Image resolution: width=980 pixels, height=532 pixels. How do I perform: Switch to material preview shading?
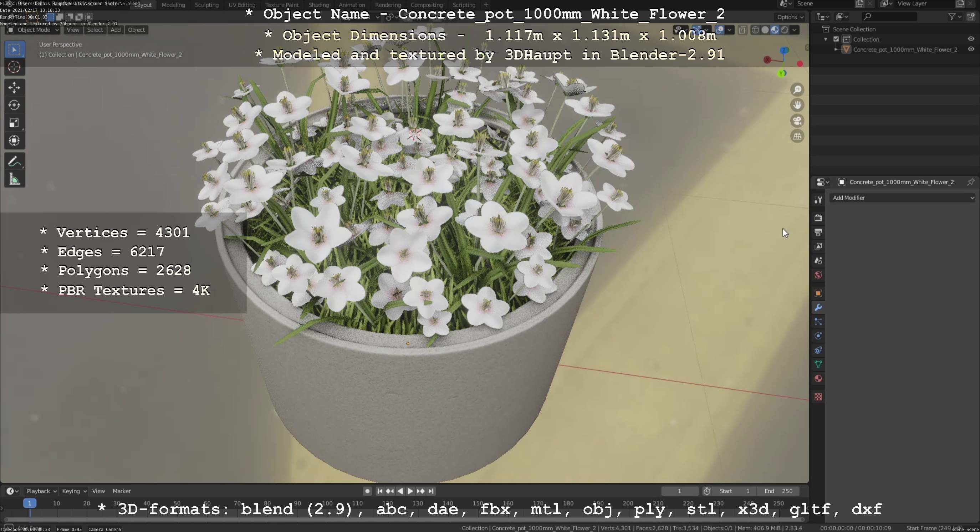(775, 30)
